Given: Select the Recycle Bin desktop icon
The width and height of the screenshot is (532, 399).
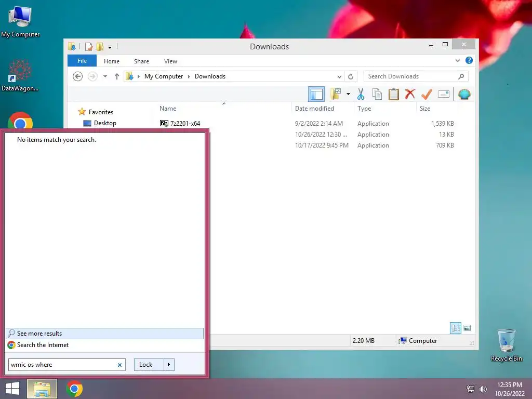Looking at the screenshot, I should 506,345.
